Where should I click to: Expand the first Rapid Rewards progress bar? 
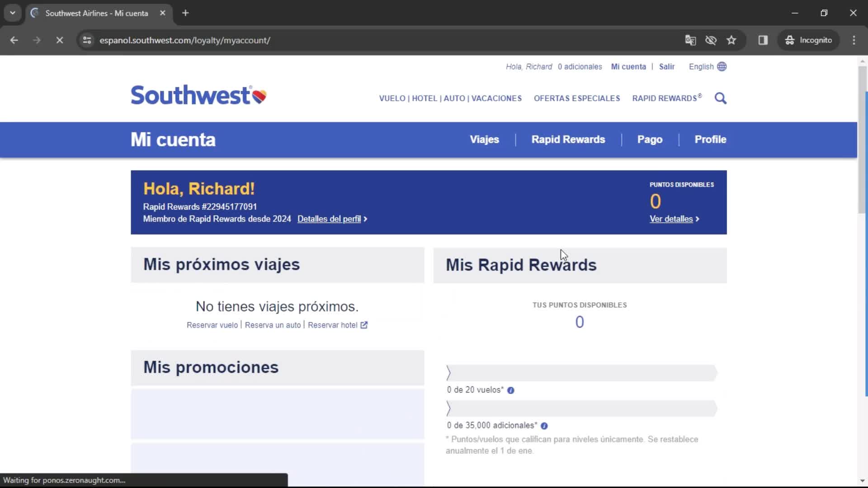[448, 372]
